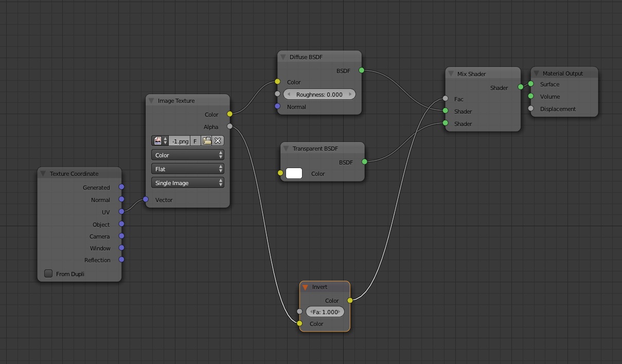Image resolution: width=622 pixels, height=364 pixels.
Task: Click Diffuse BSDF Color input socket
Action: [x=277, y=81]
